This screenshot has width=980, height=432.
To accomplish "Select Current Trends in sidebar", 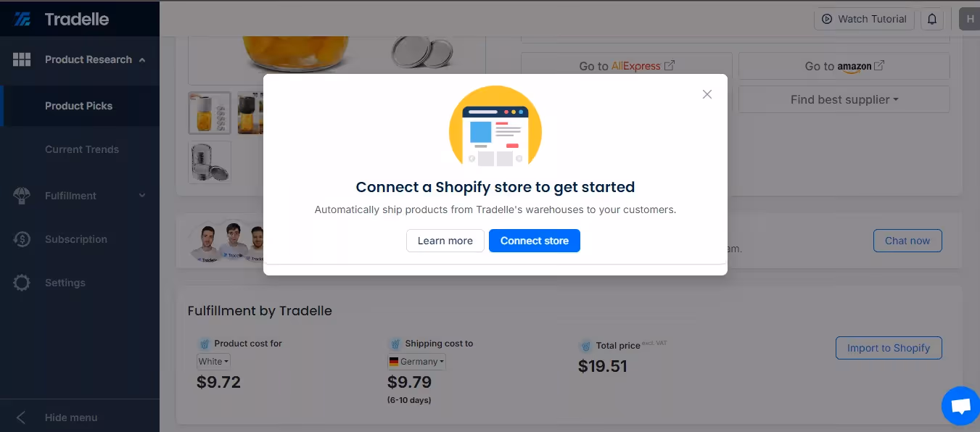I will pyautogui.click(x=82, y=149).
